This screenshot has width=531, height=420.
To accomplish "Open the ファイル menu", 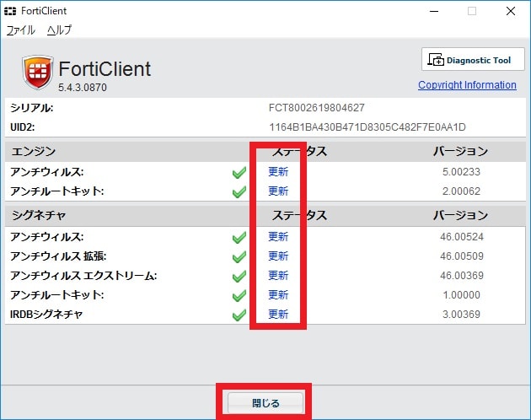I will pos(21,30).
